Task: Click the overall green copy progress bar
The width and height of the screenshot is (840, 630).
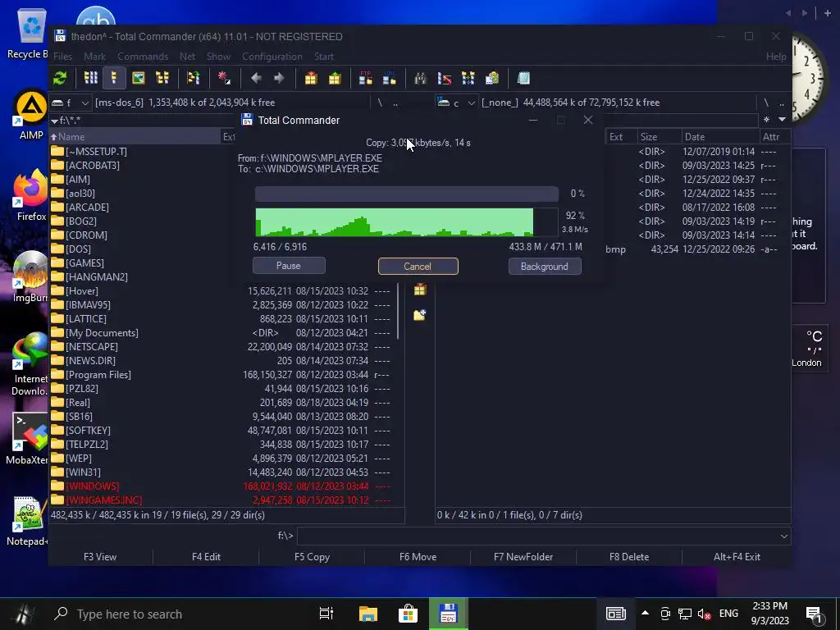Action: (x=407, y=222)
